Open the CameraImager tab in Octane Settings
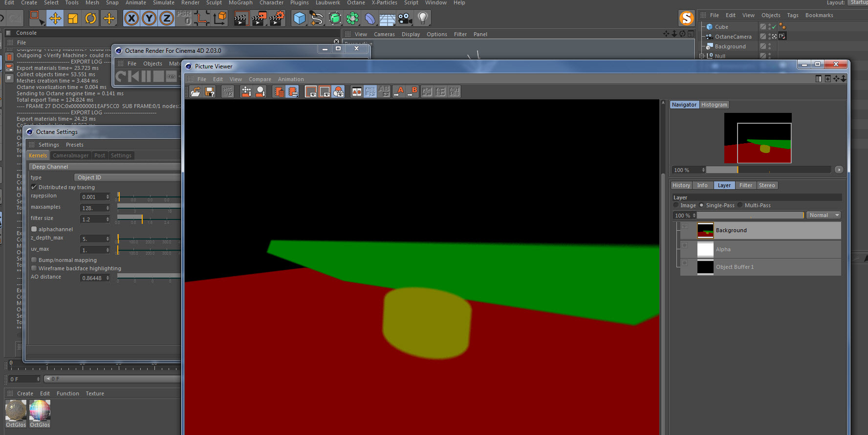The image size is (868, 435). [x=70, y=155]
